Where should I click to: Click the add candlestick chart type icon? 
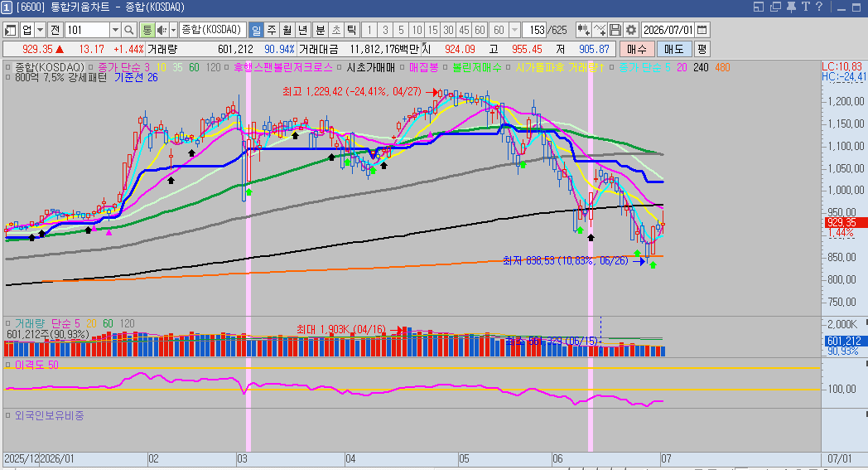coord(583,30)
